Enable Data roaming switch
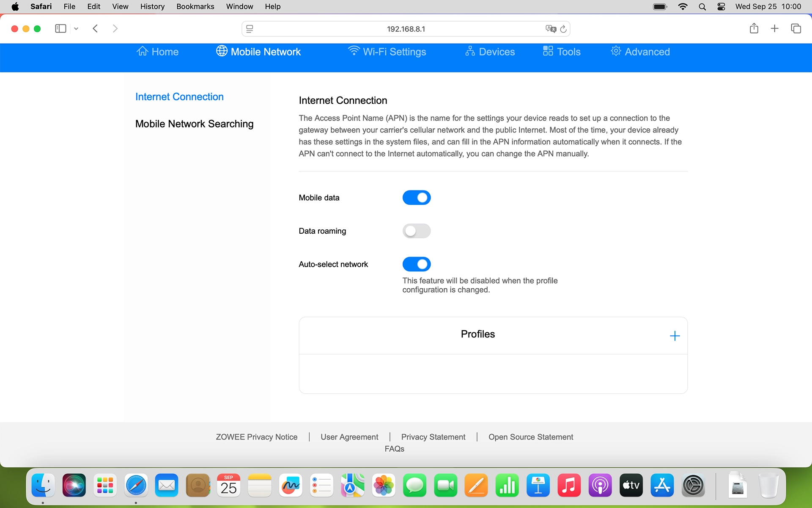 coord(416,231)
